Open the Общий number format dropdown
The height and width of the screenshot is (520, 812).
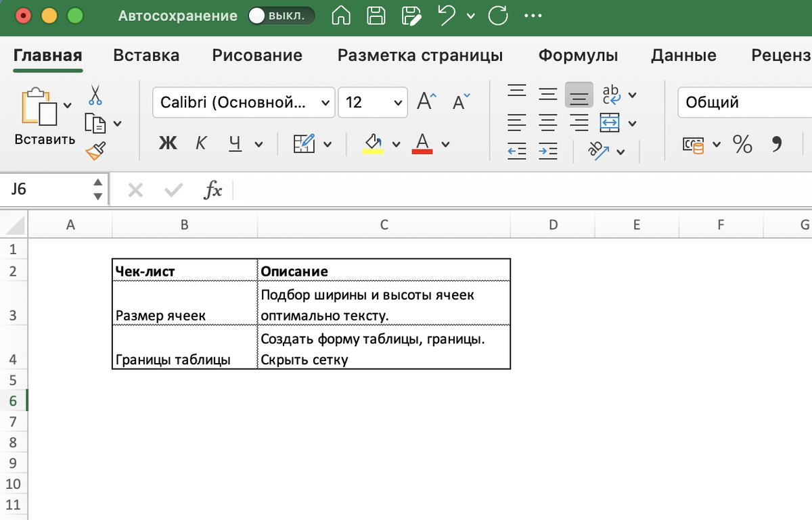click(744, 103)
